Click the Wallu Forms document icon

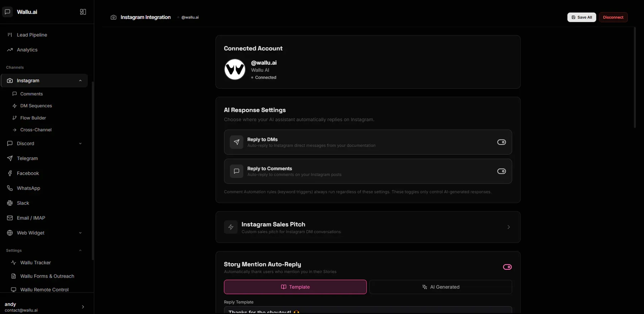14,276
